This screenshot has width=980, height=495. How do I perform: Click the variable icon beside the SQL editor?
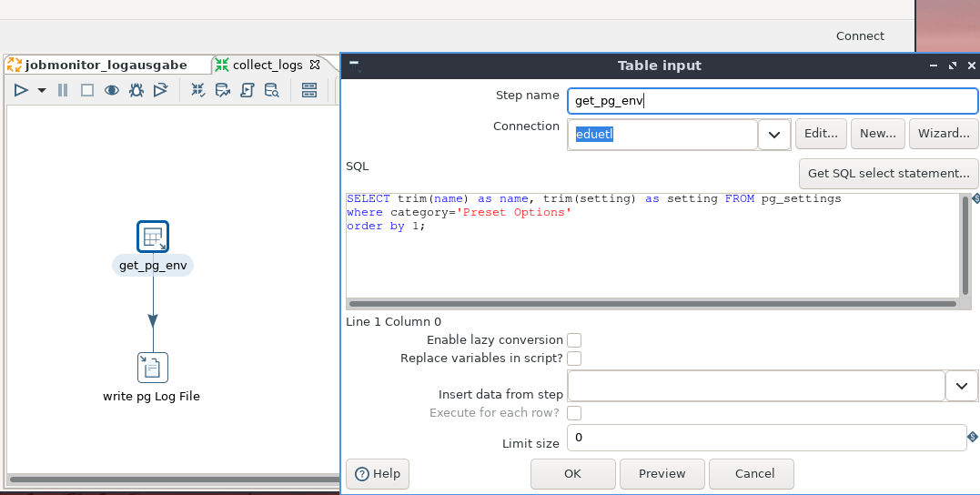click(x=975, y=198)
